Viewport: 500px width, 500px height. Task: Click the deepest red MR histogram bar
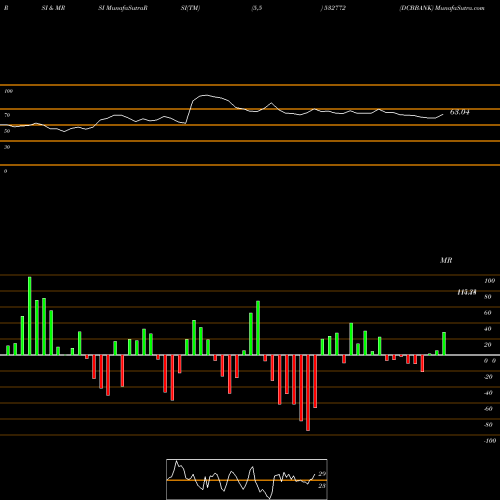pyautogui.click(x=308, y=393)
